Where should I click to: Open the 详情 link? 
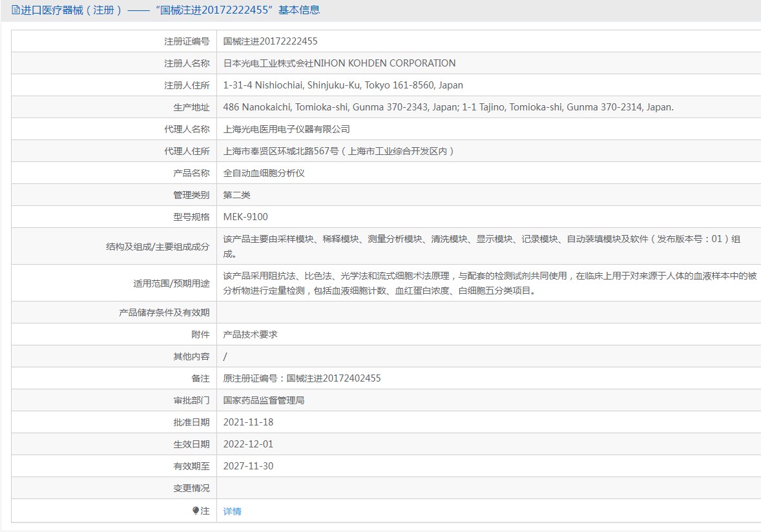(232, 511)
